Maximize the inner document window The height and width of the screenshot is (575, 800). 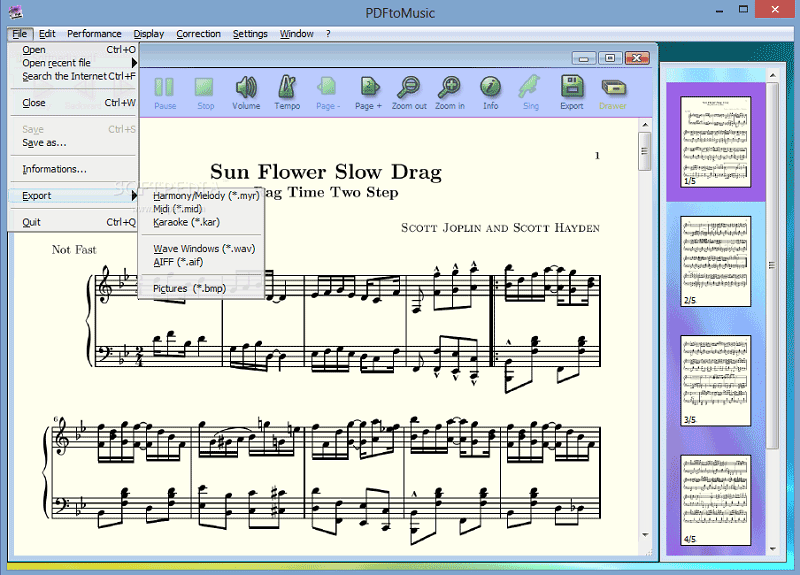click(x=610, y=58)
